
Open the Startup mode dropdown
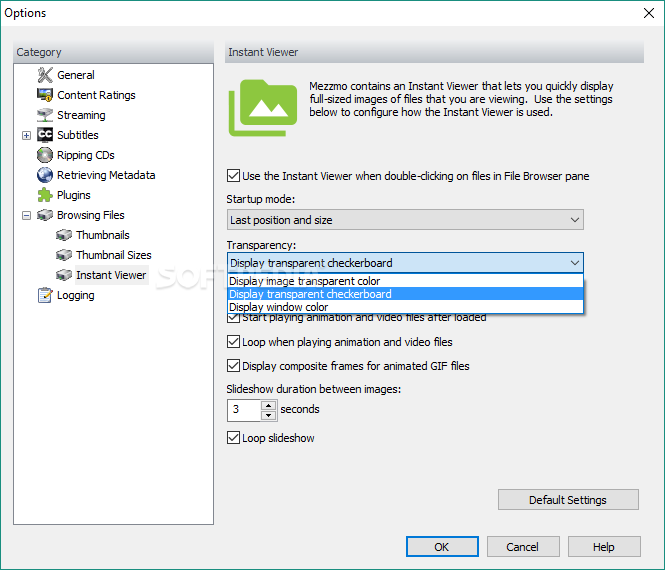coord(405,220)
